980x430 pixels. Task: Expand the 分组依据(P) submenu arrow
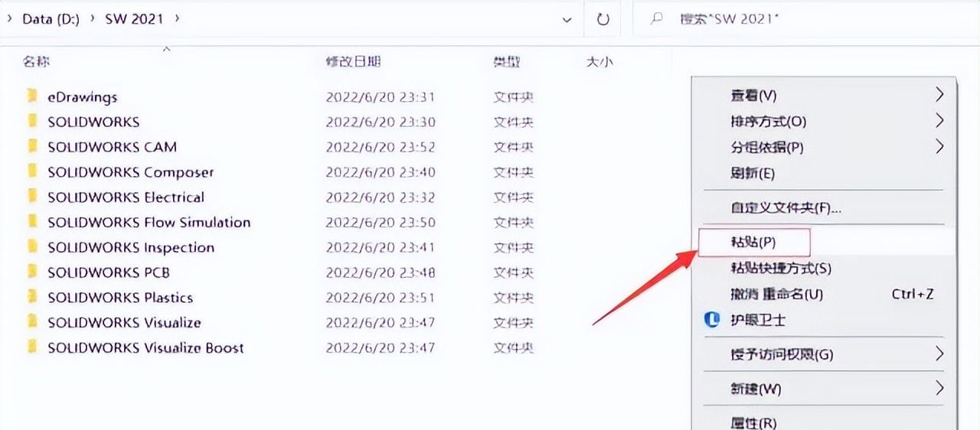pyautogui.click(x=939, y=146)
